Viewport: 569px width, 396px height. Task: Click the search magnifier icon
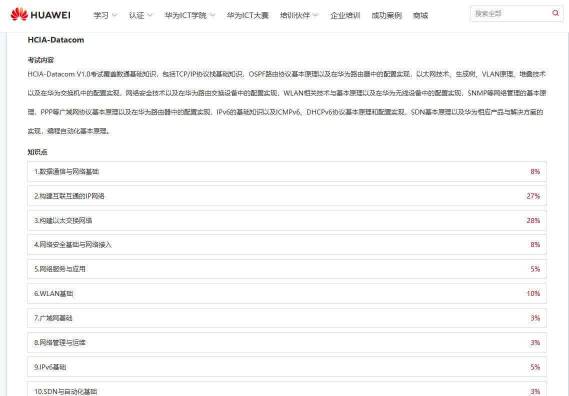point(555,13)
